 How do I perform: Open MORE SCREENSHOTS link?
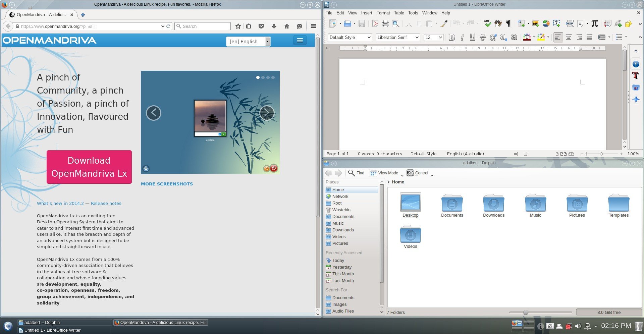[x=167, y=184]
